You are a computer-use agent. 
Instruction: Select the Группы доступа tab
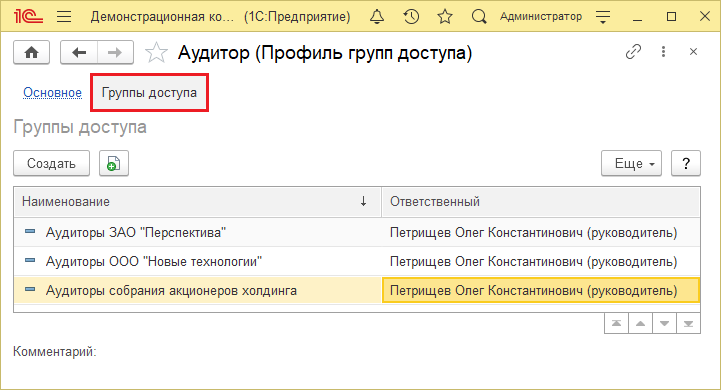tap(149, 92)
